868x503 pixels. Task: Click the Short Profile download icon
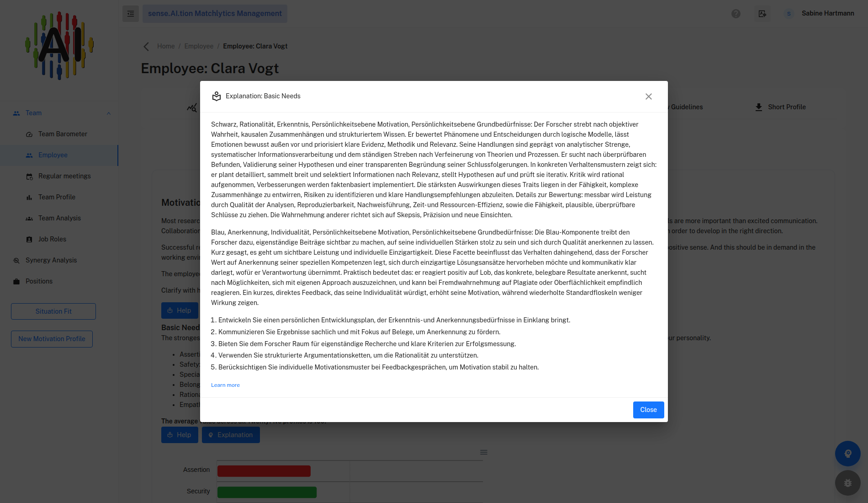click(759, 107)
